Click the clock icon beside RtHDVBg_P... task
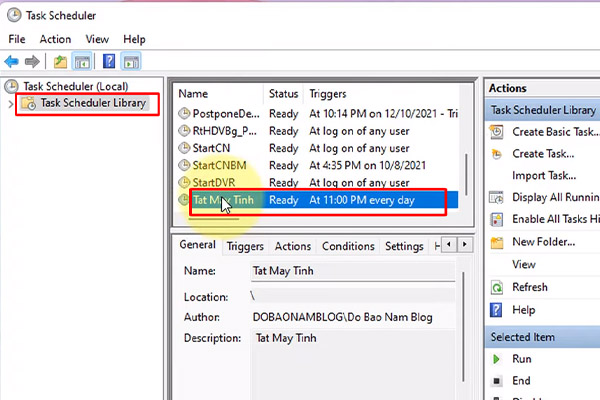Viewport: 600px width, 400px height. [x=184, y=131]
